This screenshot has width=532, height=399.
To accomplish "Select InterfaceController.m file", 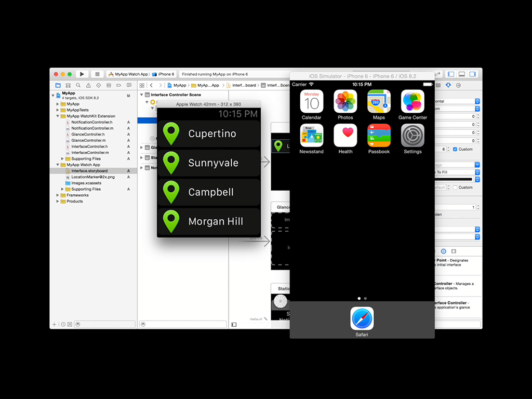I will pos(90,152).
